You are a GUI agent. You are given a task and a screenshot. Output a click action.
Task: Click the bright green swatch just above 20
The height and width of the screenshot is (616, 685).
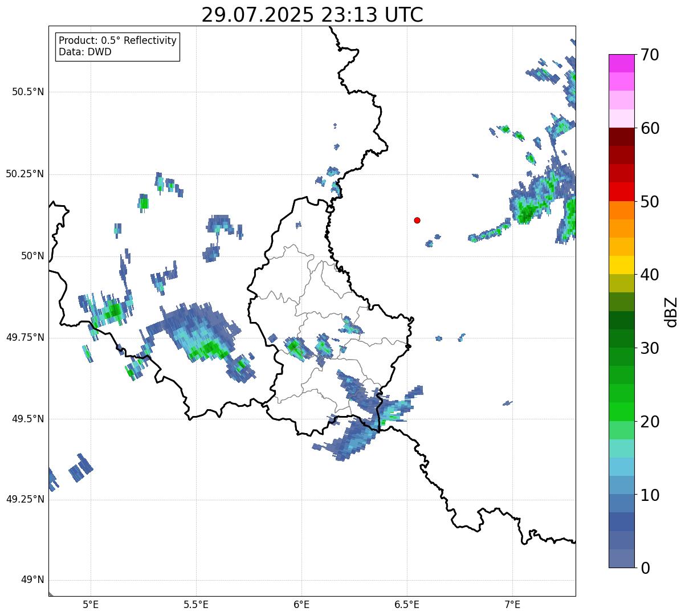tap(621, 412)
